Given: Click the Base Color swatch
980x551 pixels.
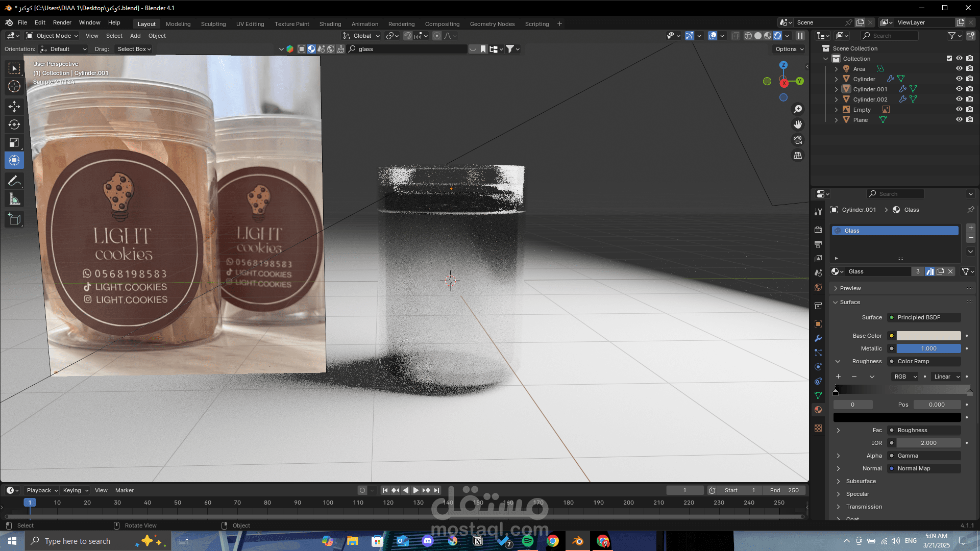Looking at the screenshot, I should point(928,336).
